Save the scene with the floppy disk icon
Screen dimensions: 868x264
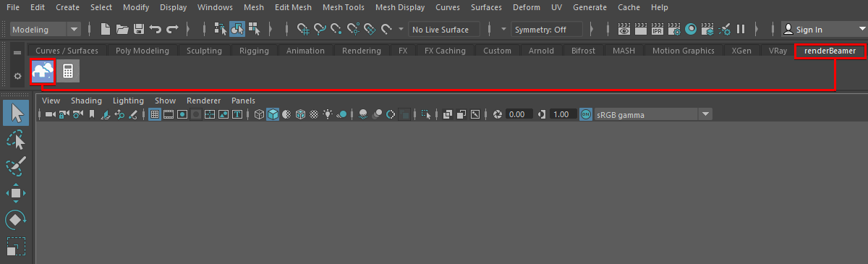pyautogui.click(x=138, y=30)
